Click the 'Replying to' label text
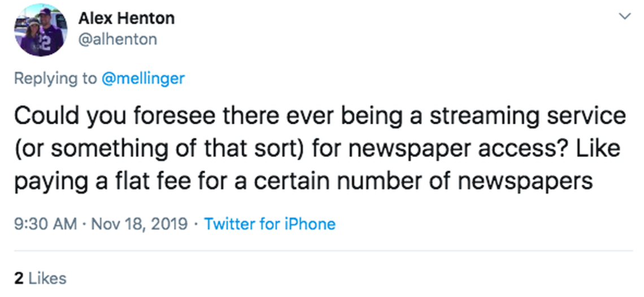This screenshot has height=297, width=644. coord(55,78)
